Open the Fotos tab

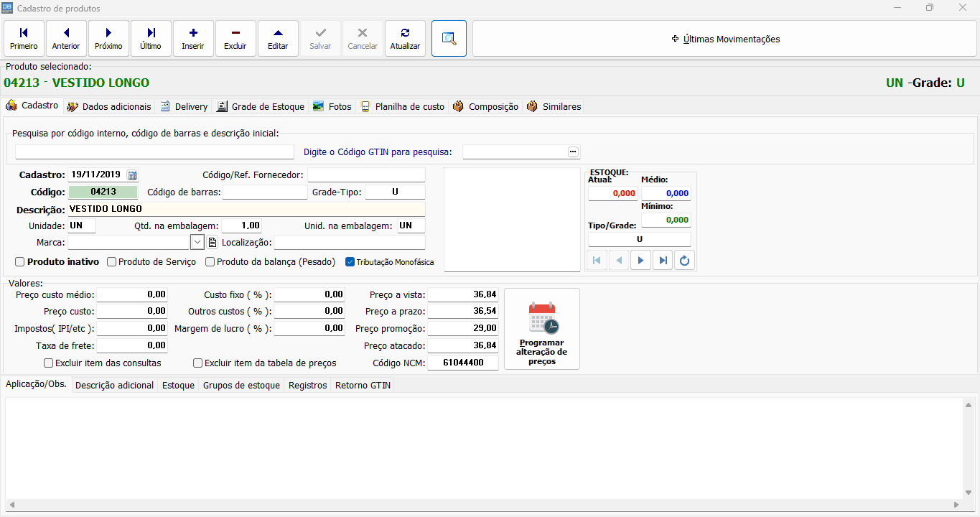332,106
